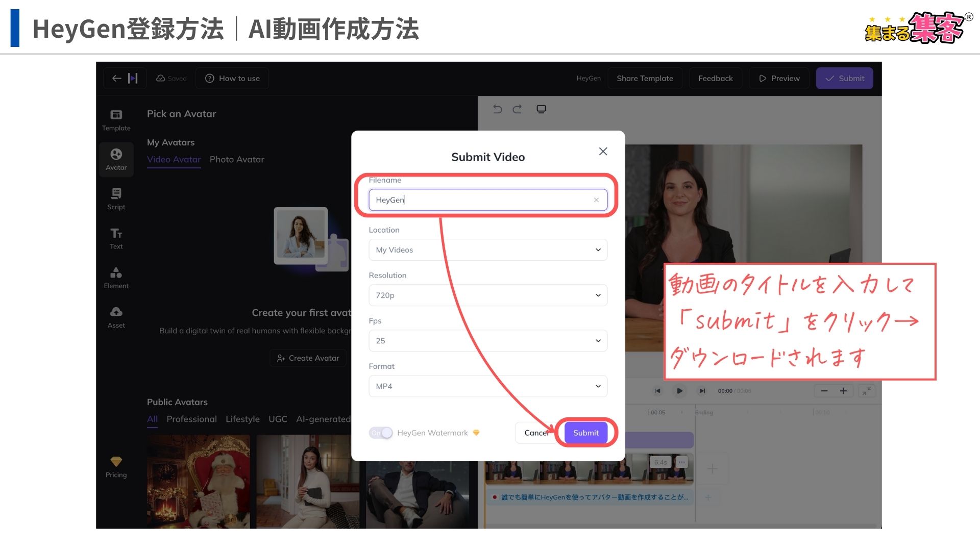
Task: Click the Japanese script text row
Action: pos(590,497)
